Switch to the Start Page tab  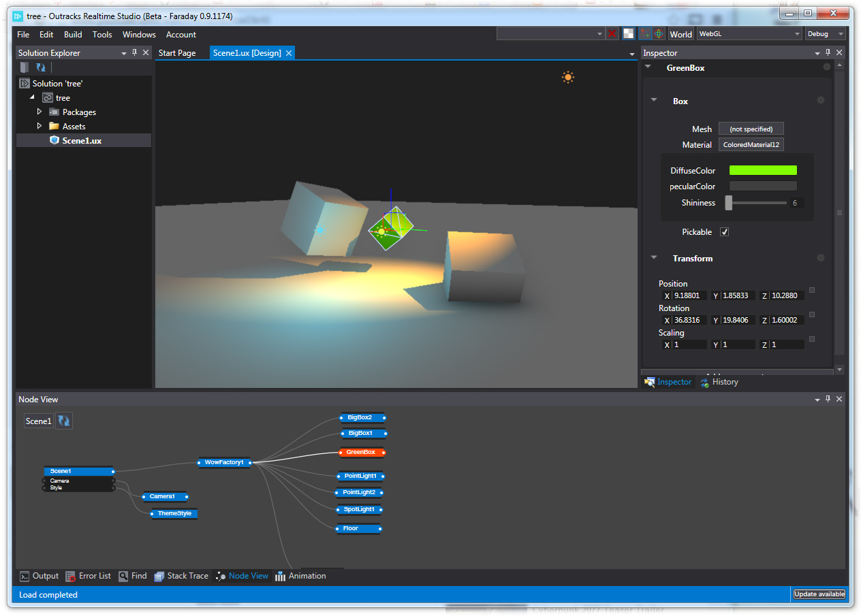[177, 53]
